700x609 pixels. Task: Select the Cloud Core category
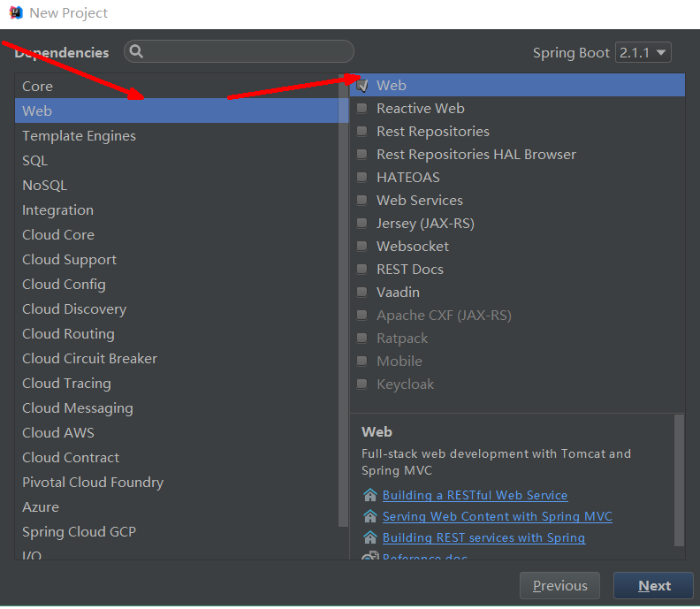point(177,234)
